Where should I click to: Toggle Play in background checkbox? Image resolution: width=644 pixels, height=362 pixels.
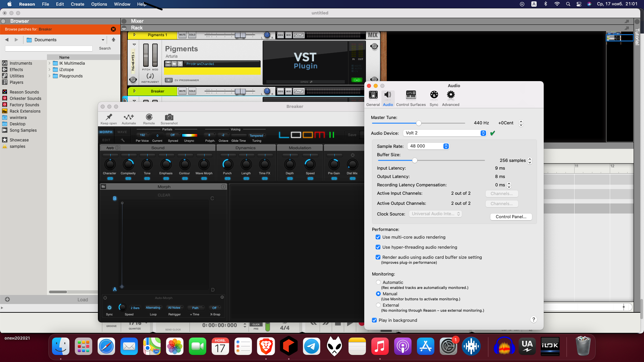coord(374,320)
